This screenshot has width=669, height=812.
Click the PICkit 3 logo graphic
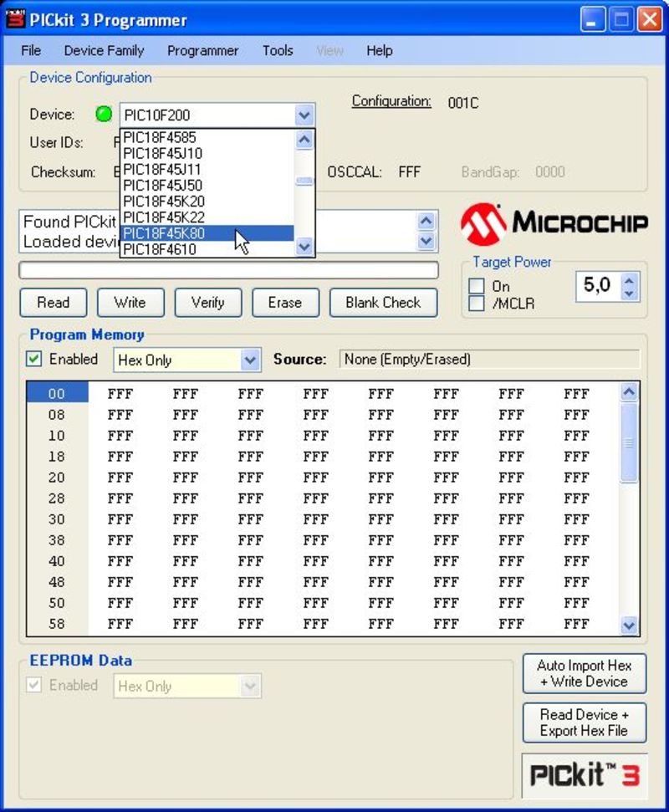coord(583,775)
